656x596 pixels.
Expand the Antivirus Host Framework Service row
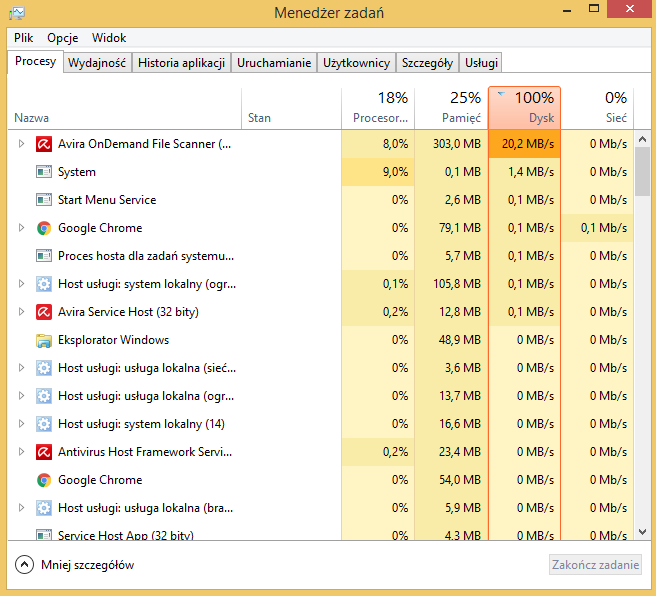click(x=21, y=452)
